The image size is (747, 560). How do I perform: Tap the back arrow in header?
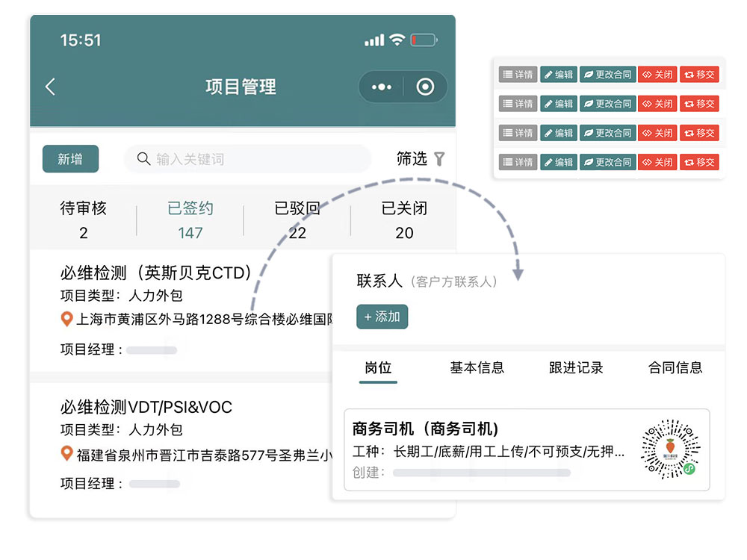tap(50, 87)
